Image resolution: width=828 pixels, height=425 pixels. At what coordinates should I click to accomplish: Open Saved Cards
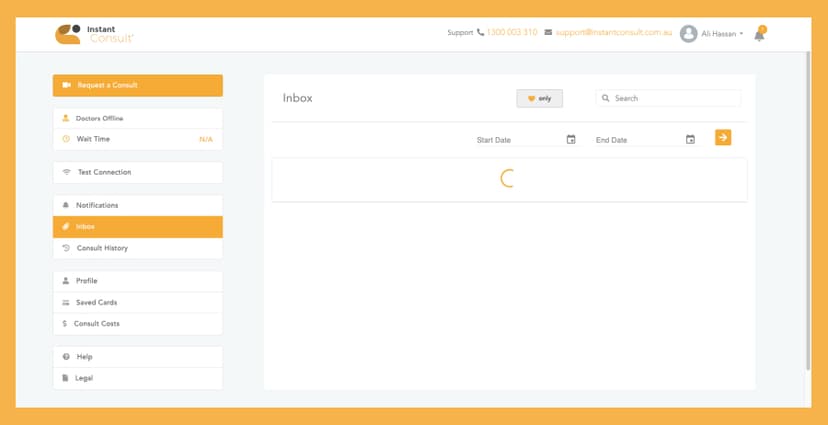coord(138,303)
